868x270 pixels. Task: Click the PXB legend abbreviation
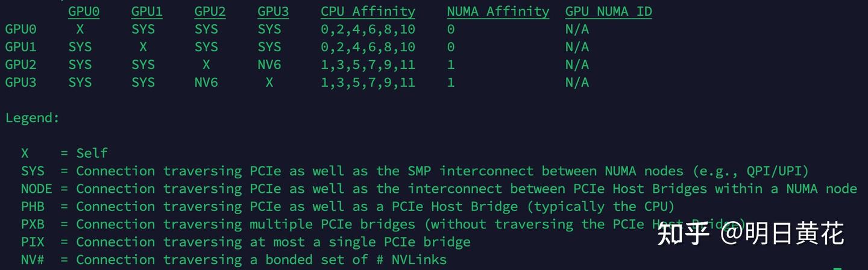[33, 224]
